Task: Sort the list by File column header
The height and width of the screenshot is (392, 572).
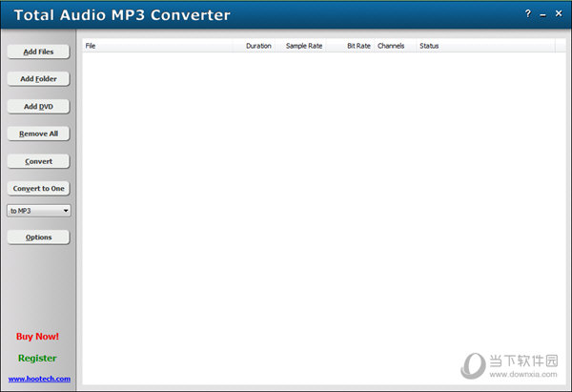Action: tap(158, 46)
